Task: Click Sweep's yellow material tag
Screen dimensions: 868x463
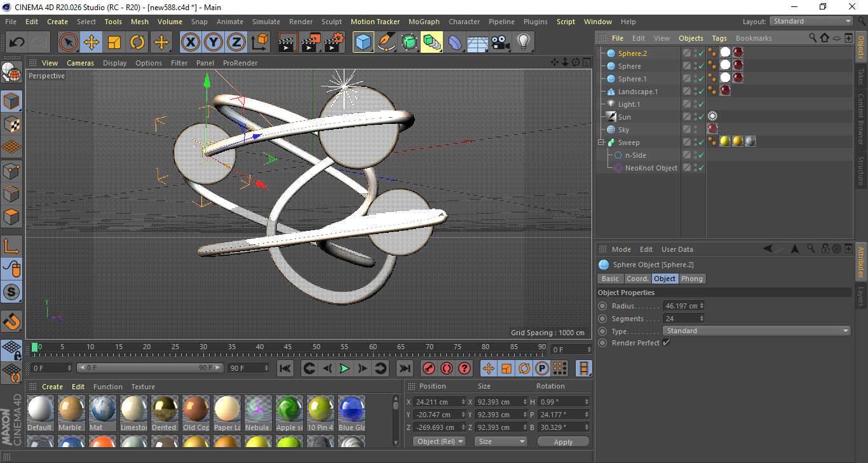Action: coord(725,142)
